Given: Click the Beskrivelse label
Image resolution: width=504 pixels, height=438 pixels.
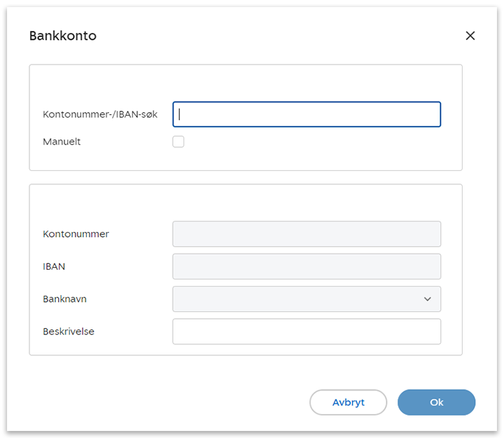Looking at the screenshot, I should tap(69, 331).
